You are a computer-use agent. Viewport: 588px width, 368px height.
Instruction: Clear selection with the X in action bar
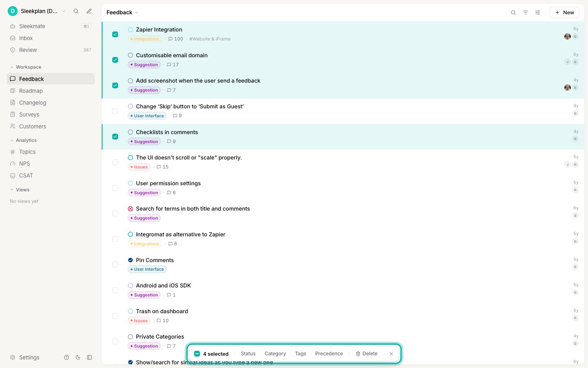(391, 354)
